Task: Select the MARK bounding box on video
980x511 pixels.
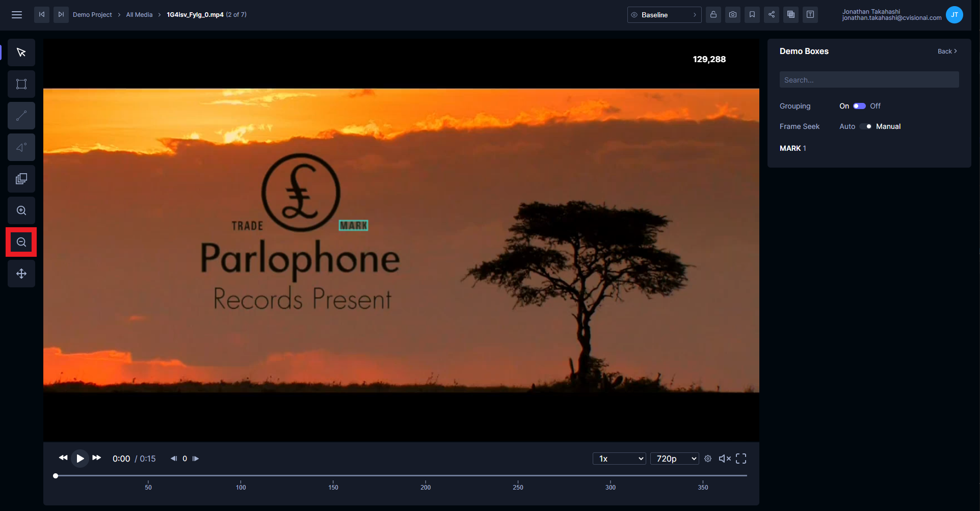Action: pyautogui.click(x=354, y=225)
